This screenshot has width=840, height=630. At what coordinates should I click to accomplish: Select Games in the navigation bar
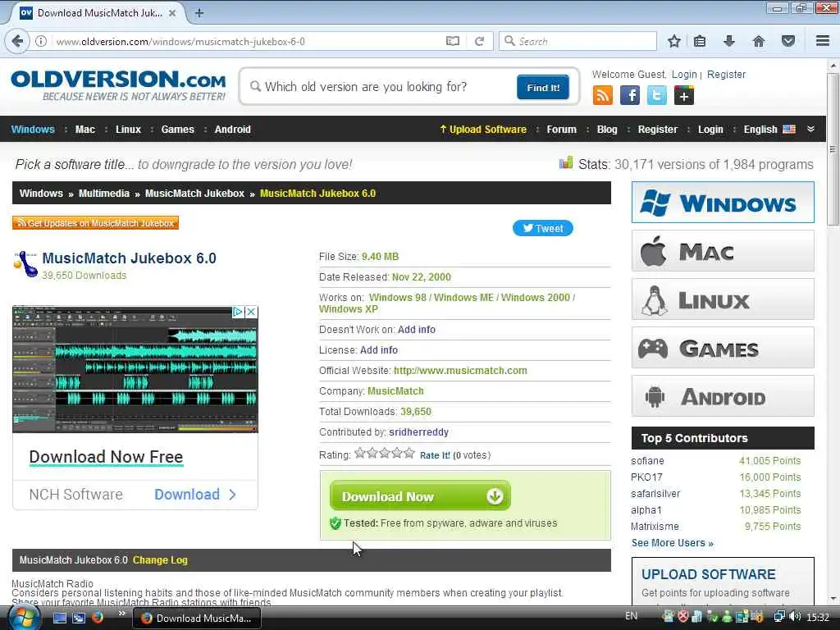click(x=178, y=129)
